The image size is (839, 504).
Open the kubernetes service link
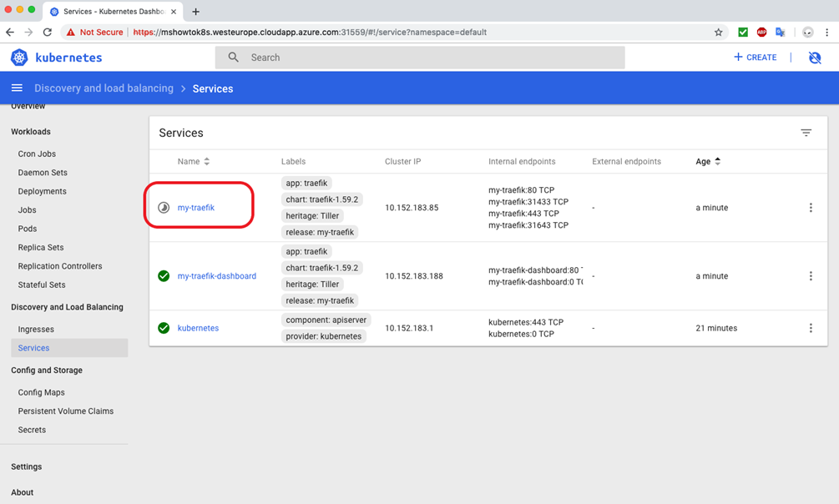[198, 328]
